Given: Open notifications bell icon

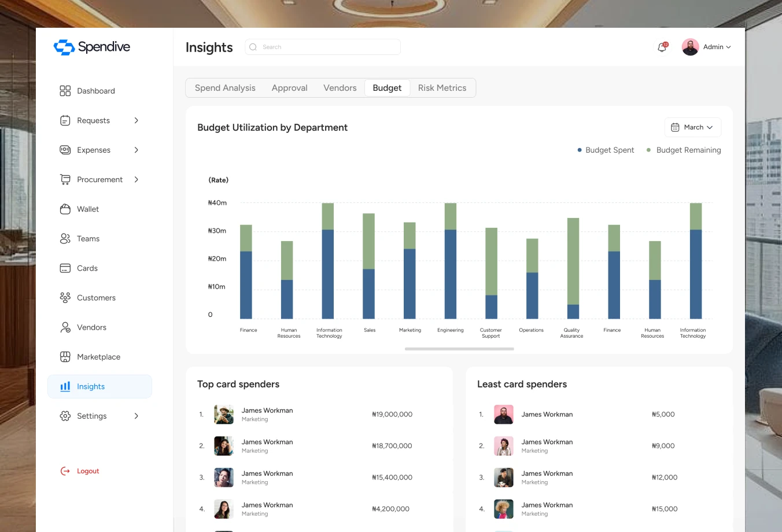Looking at the screenshot, I should [x=662, y=47].
